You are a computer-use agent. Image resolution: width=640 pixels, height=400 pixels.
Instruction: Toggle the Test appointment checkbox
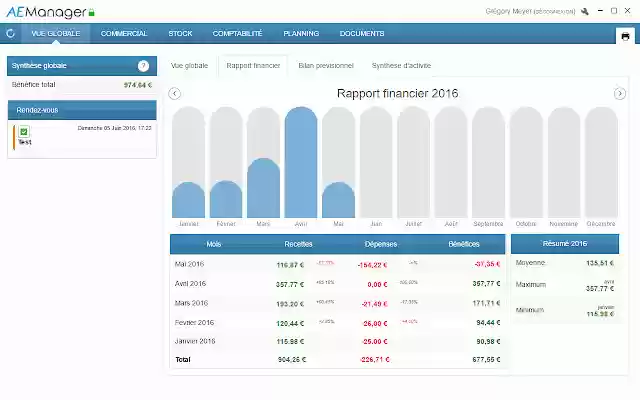coord(24,131)
